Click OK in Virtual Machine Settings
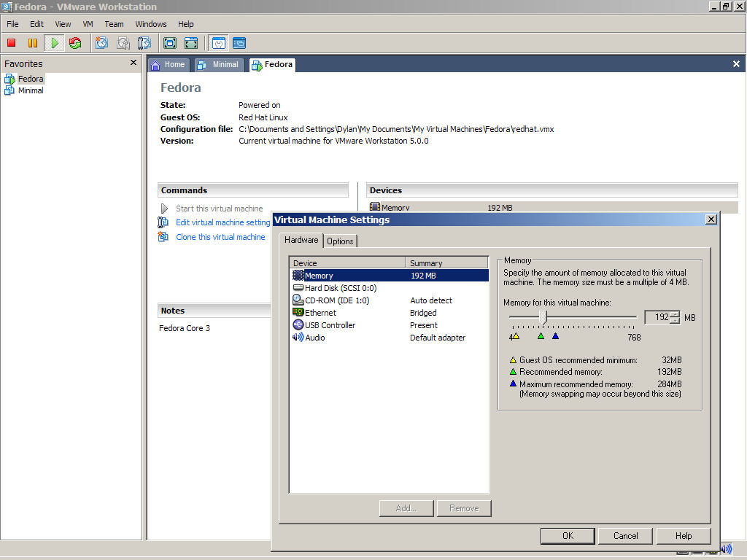Screen dimensions: 747x560 (568, 536)
